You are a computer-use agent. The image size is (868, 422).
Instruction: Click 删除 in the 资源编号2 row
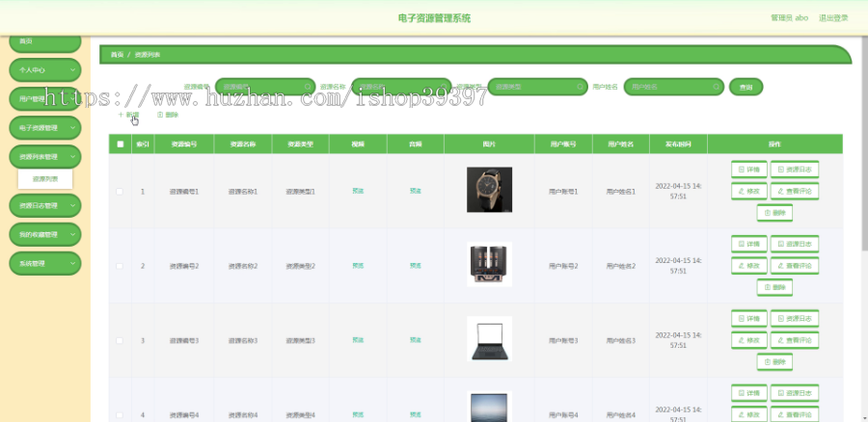[774, 288]
